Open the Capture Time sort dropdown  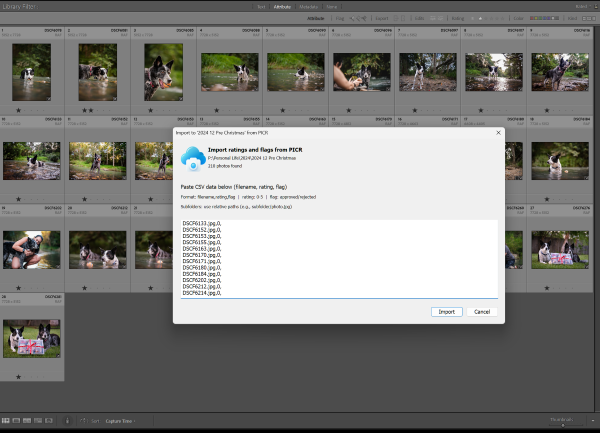[120, 420]
